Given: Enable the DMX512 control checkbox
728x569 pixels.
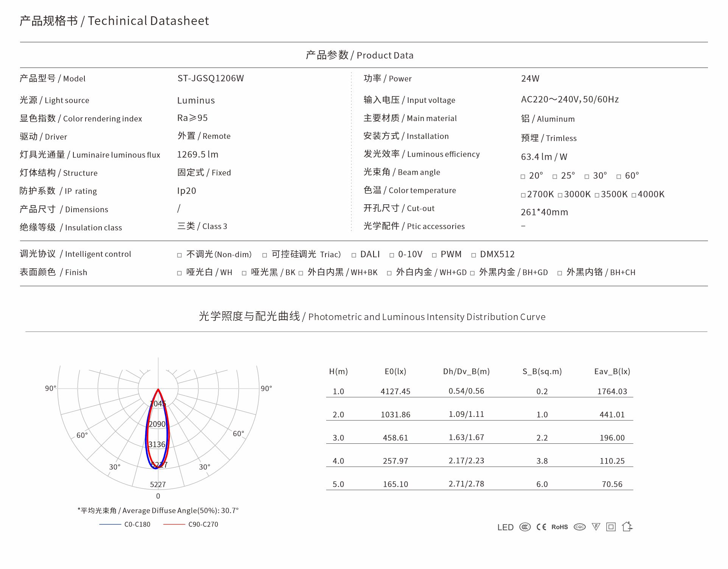Looking at the screenshot, I should tap(473, 255).
